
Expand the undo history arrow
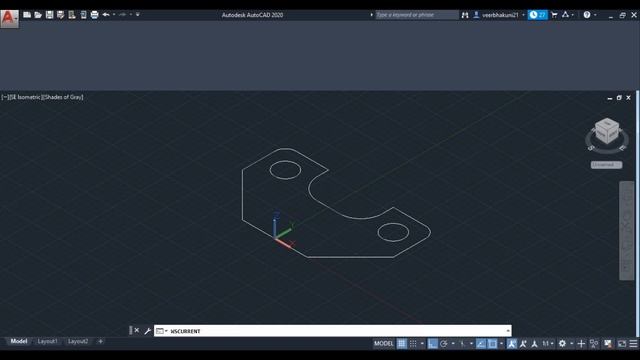click(x=114, y=15)
